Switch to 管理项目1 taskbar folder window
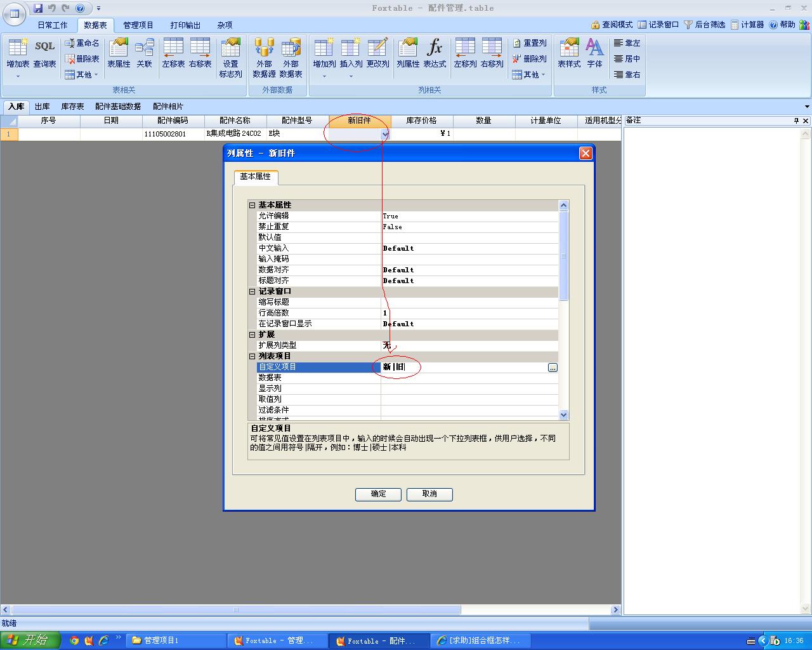The image size is (812, 650). coord(175,640)
